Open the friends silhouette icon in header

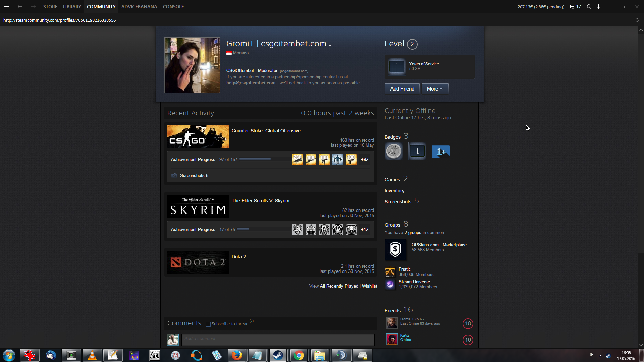click(x=589, y=7)
